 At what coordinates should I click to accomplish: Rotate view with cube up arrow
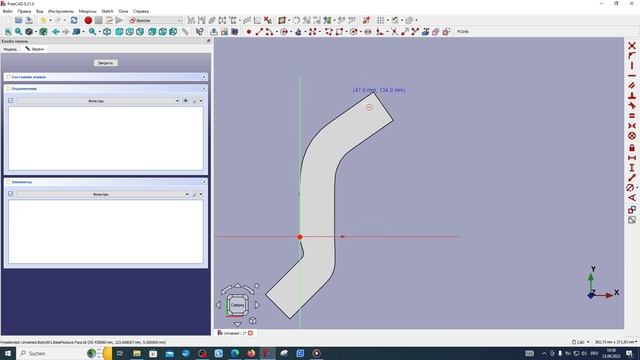pyautogui.click(x=238, y=285)
